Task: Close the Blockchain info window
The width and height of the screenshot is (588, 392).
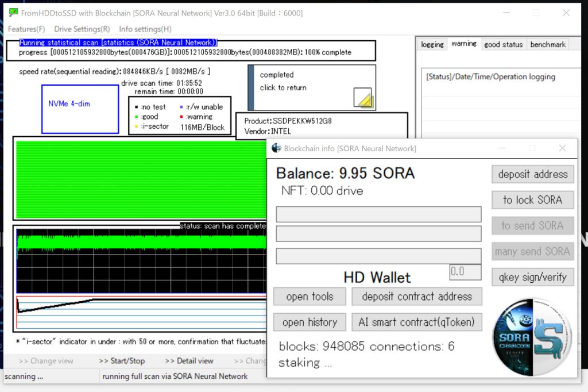Action: click(562, 148)
